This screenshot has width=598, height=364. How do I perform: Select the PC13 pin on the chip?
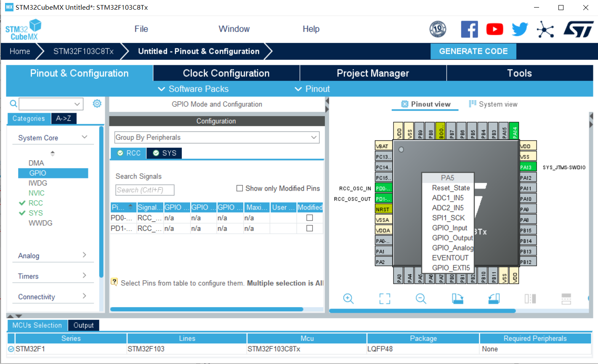point(383,157)
